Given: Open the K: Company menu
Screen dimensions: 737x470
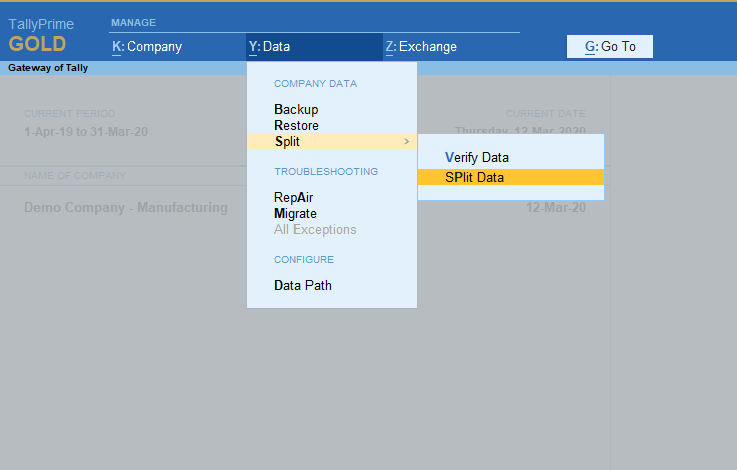Looking at the screenshot, I should [147, 46].
